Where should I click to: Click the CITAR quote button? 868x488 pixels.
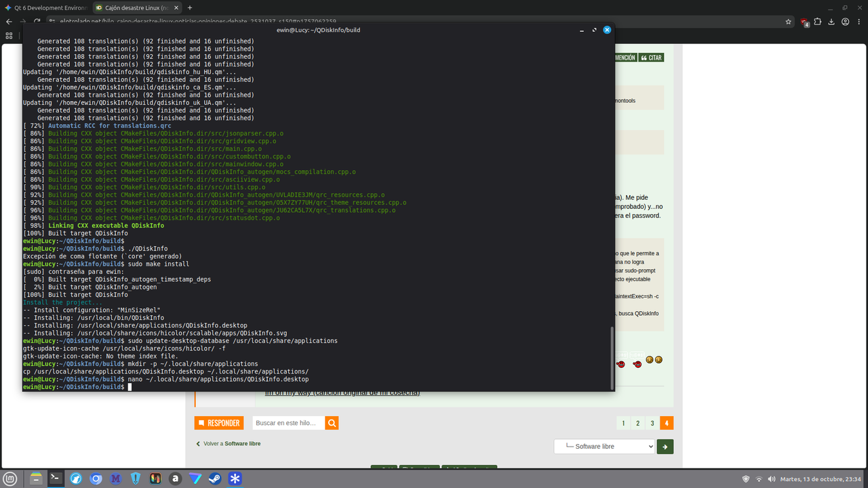(x=651, y=58)
